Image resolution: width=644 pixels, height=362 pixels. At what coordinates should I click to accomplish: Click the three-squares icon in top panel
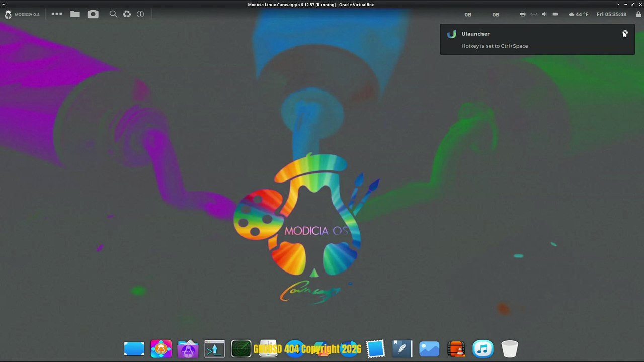coord(57,14)
